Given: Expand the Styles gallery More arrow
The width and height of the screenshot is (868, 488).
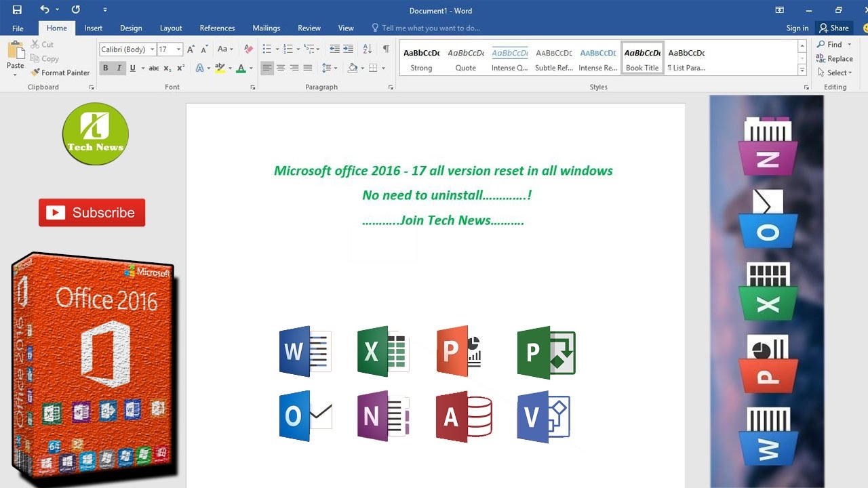Looking at the screenshot, I should [x=802, y=70].
